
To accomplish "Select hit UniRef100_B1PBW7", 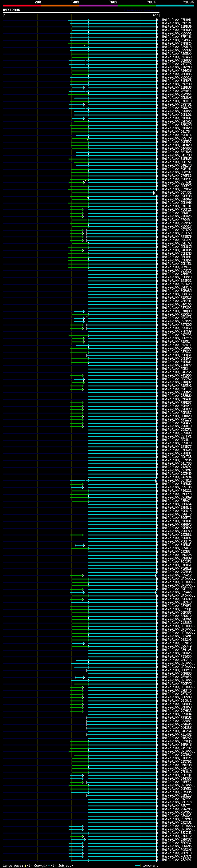I will pos(176,118).
